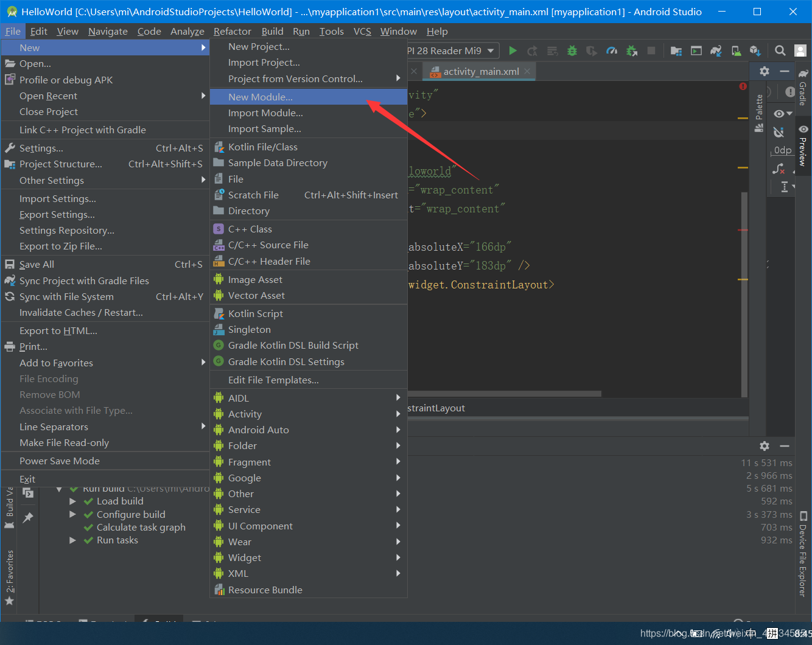Toggle the Preview side tool window

[x=803, y=145]
